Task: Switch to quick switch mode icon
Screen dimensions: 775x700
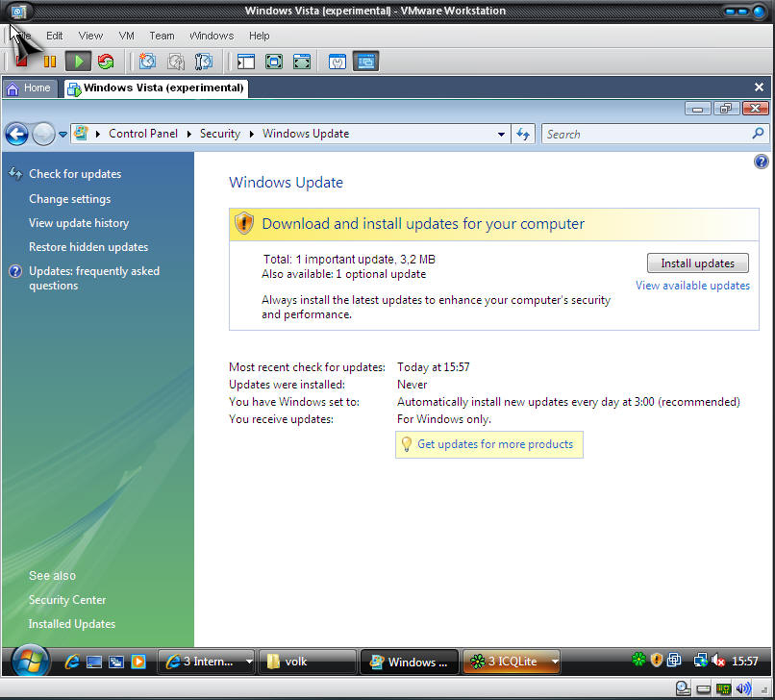Action: [274, 62]
